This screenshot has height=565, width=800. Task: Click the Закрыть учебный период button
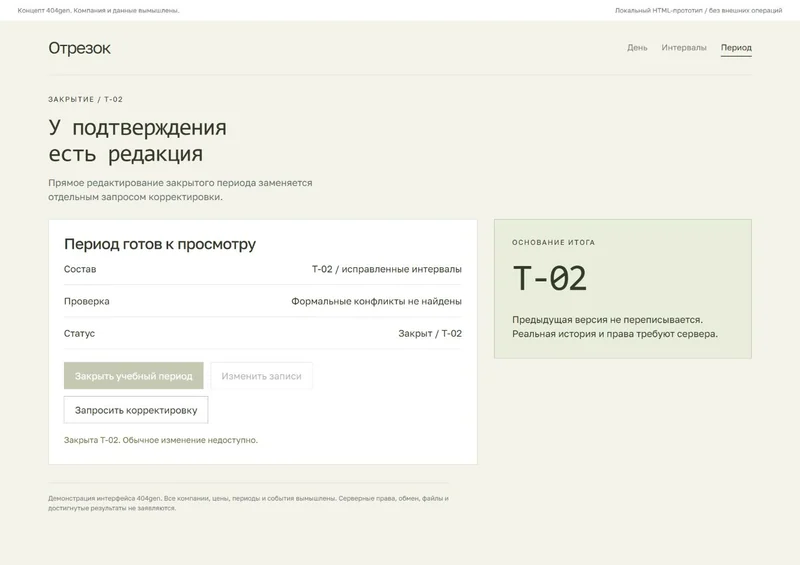[134, 376]
